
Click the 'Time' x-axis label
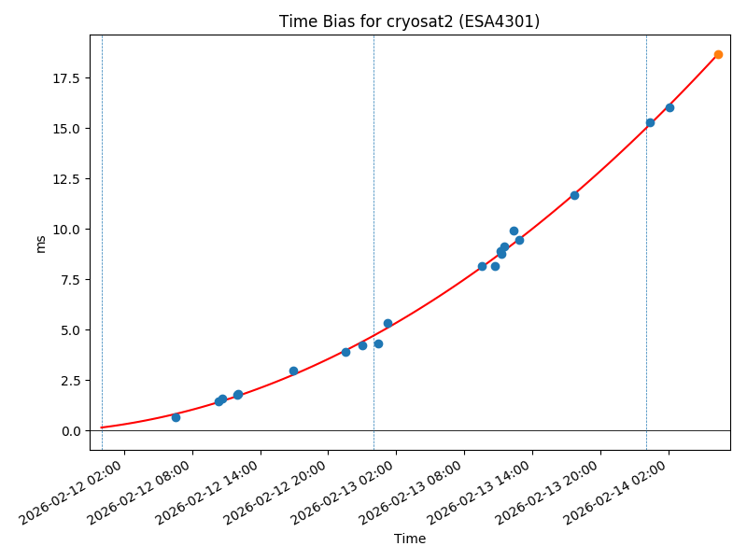[409, 539]
